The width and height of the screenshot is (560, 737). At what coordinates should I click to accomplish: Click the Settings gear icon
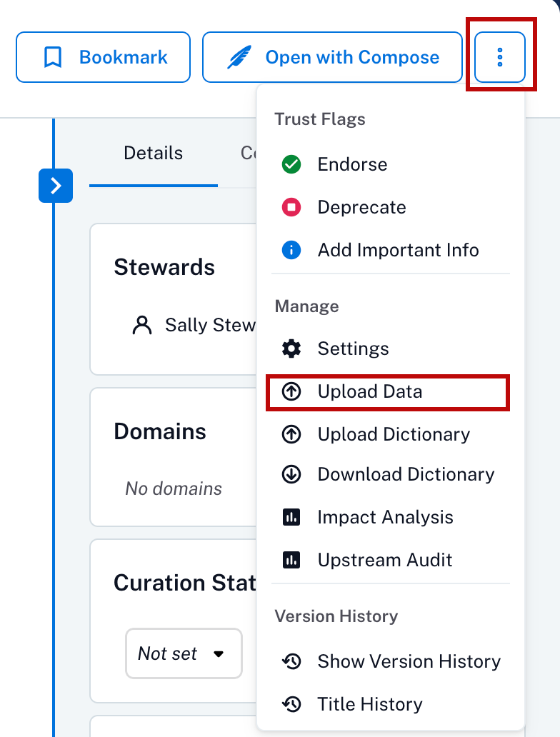click(291, 349)
